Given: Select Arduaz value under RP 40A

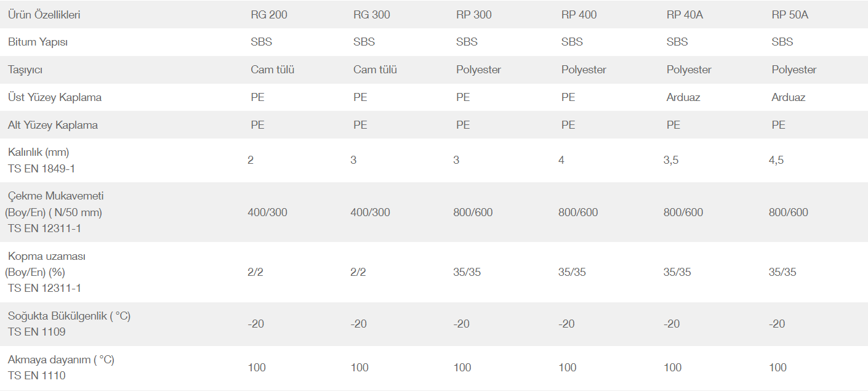Looking at the screenshot, I should tap(683, 97).
